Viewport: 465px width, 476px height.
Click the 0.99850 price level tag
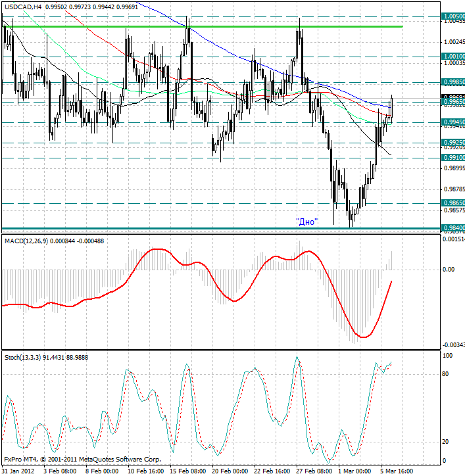[453, 82]
